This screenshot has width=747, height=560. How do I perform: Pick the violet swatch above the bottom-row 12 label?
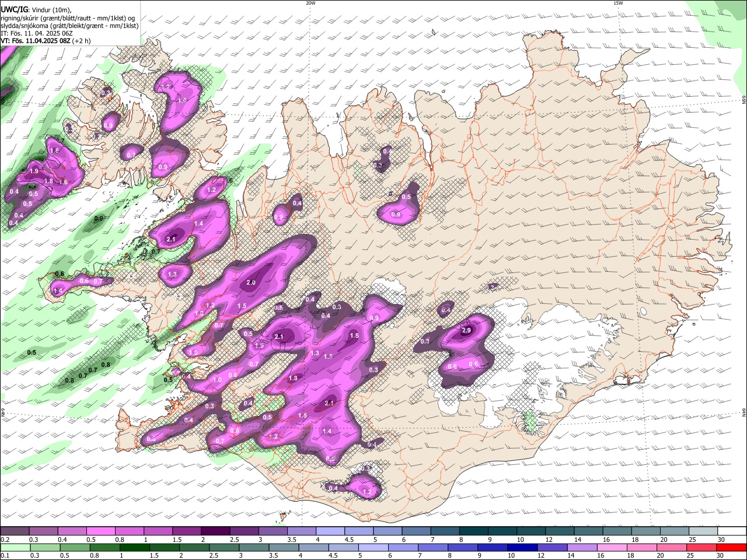tap(552, 548)
